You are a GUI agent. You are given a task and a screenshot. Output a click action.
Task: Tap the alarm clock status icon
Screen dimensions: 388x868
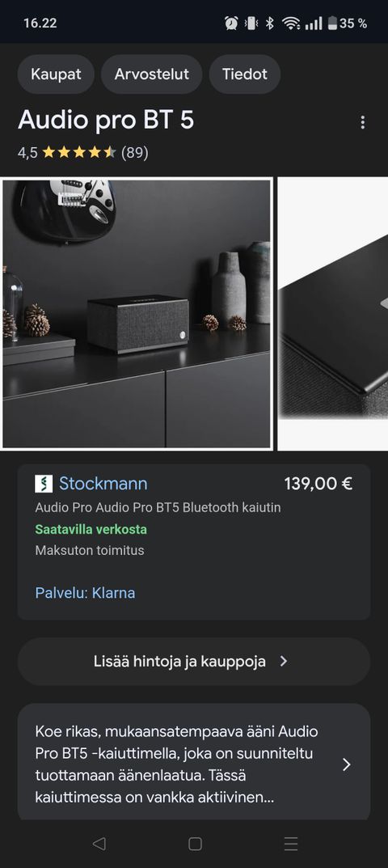[x=231, y=23]
